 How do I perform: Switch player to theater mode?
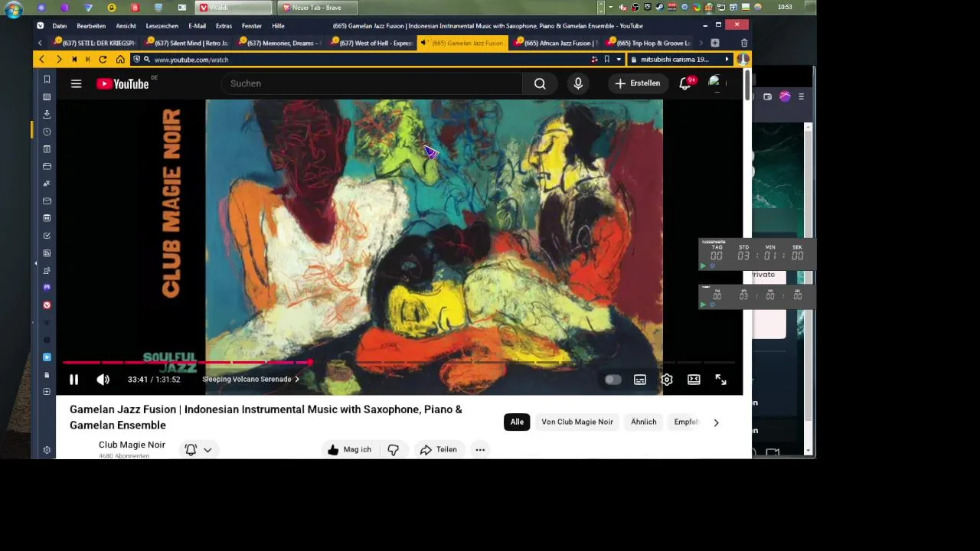694,380
